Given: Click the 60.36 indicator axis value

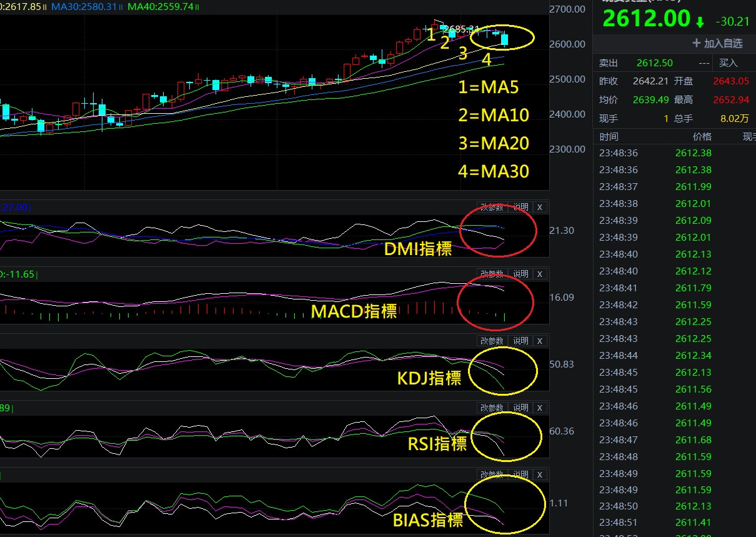Looking at the screenshot, I should pos(561,431).
